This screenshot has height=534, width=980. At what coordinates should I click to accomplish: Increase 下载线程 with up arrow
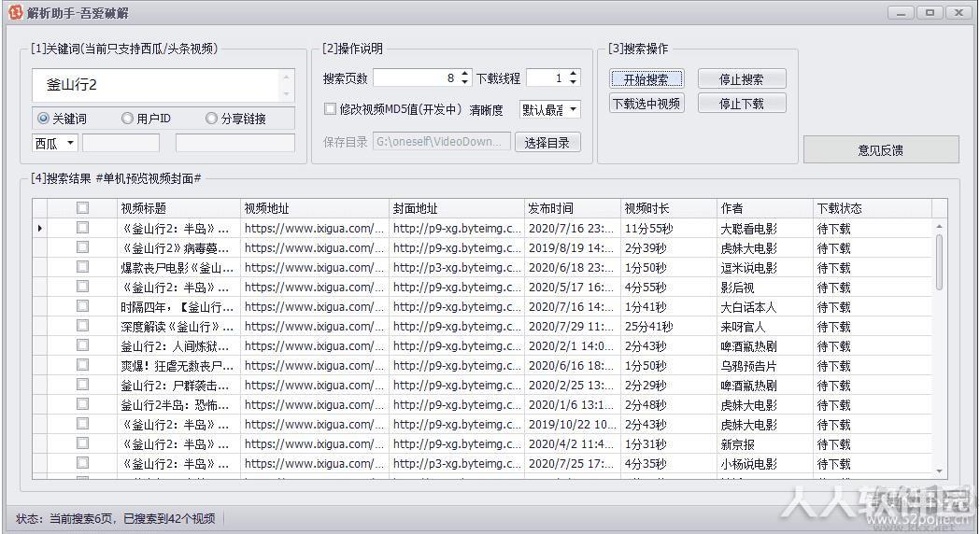click(573, 74)
